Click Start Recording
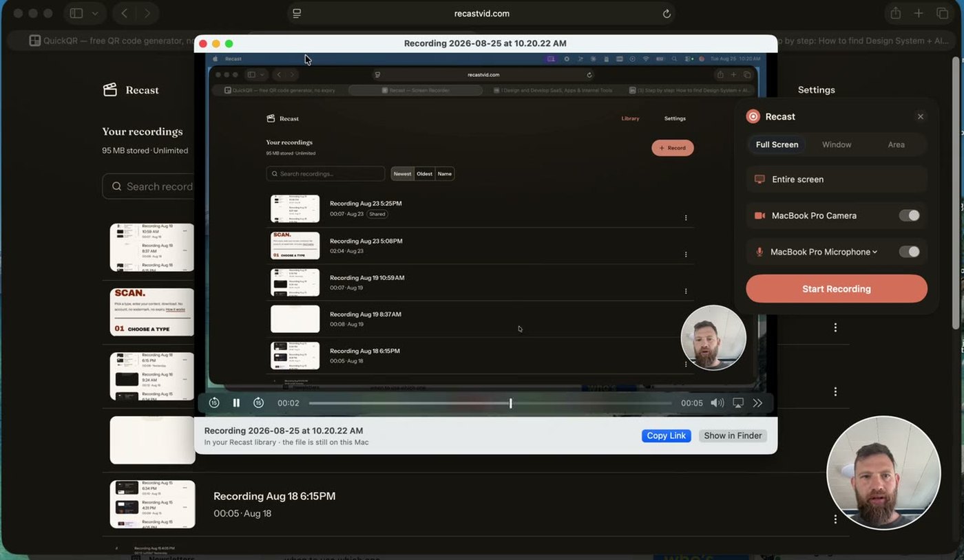The width and height of the screenshot is (964, 560). click(x=837, y=289)
